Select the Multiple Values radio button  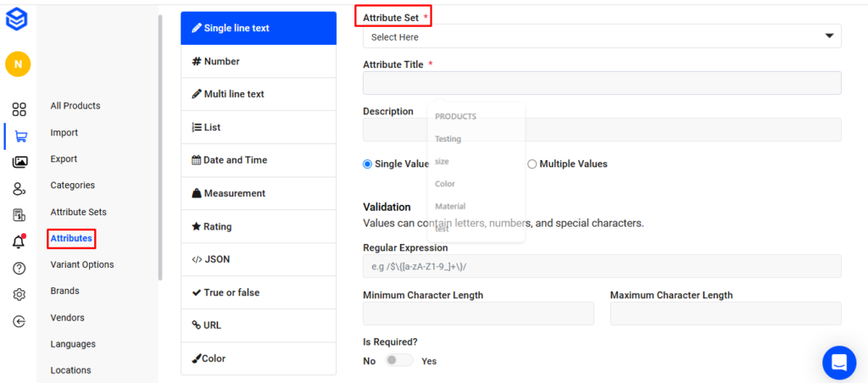(x=532, y=164)
